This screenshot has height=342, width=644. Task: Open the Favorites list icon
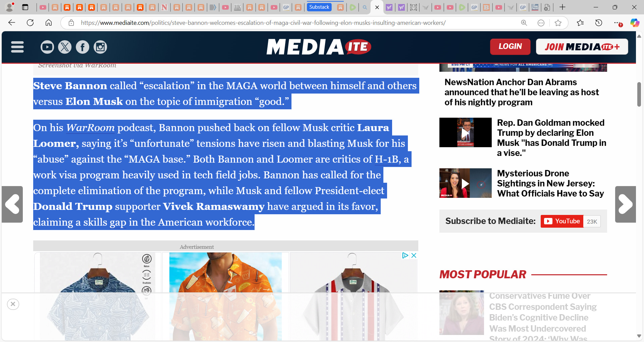tap(580, 23)
